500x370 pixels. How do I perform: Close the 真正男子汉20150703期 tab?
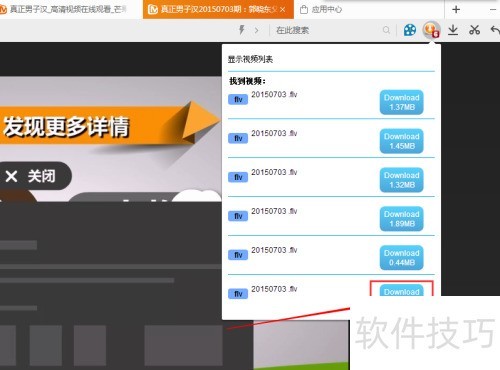pyautogui.click(x=283, y=10)
